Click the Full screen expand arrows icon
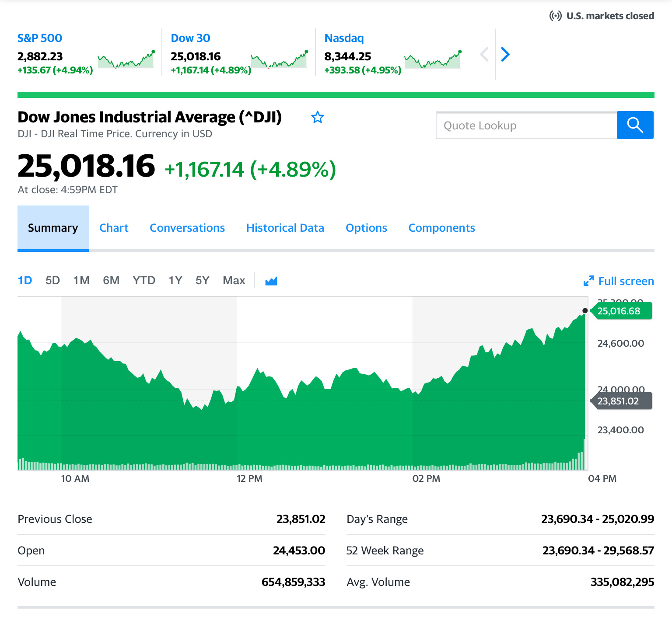Viewport: 672px width, 620px height. pyautogui.click(x=589, y=281)
